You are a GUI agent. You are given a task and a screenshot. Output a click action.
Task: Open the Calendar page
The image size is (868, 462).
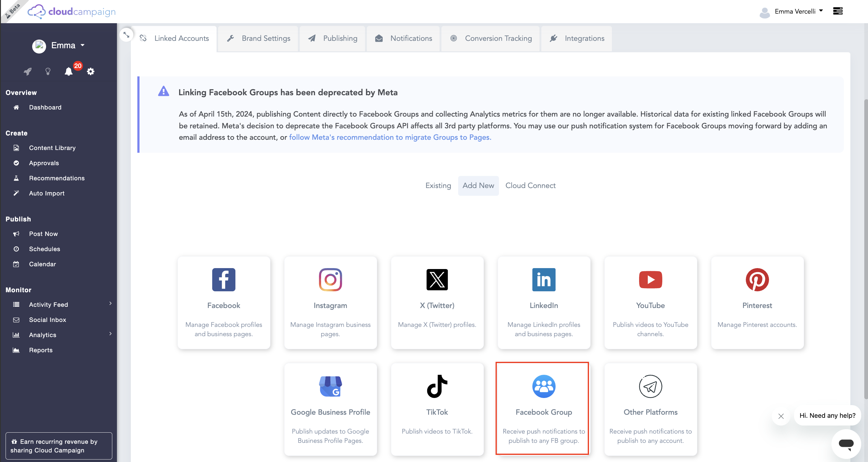coord(42,264)
